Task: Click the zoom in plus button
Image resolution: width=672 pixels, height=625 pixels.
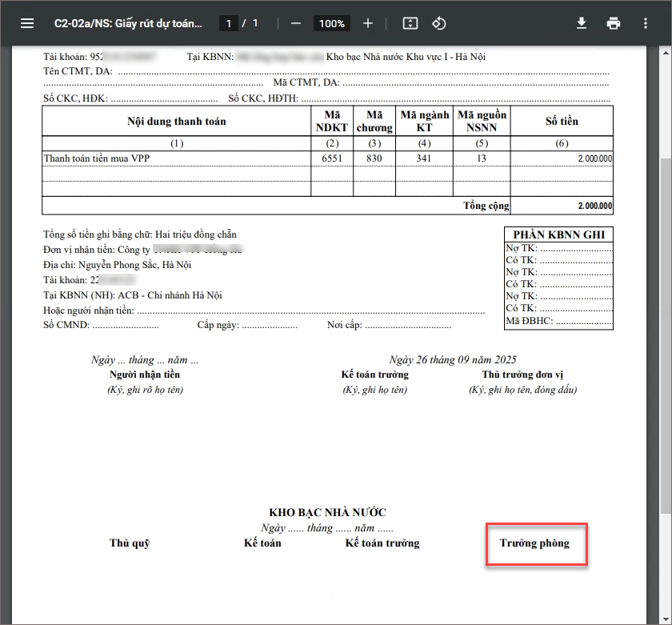Action: point(368,23)
